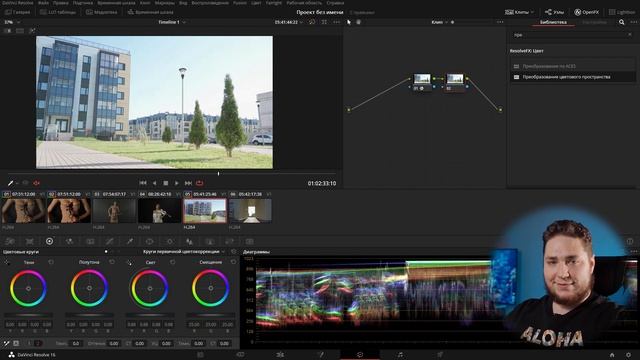Switch to color wheels page 2

click(38, 343)
